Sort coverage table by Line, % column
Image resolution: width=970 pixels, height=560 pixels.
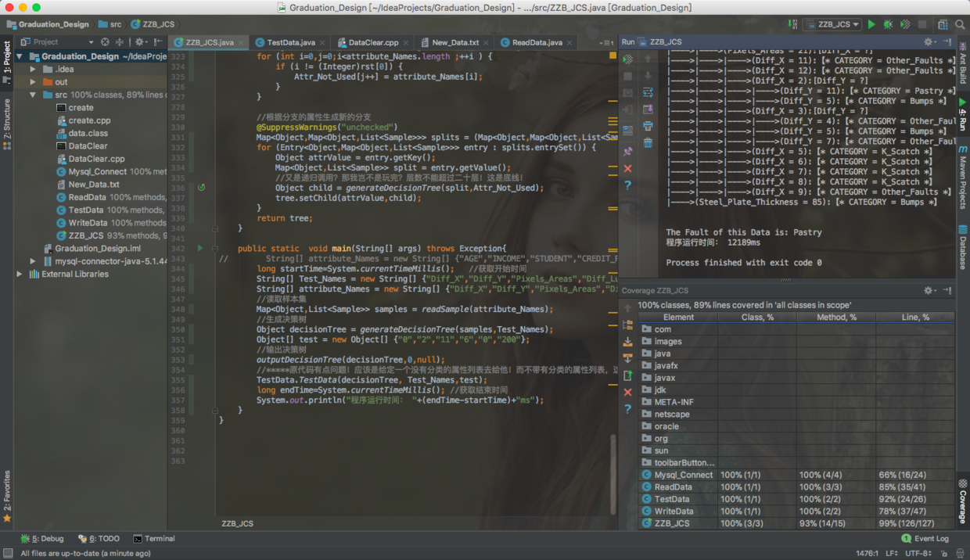(914, 318)
